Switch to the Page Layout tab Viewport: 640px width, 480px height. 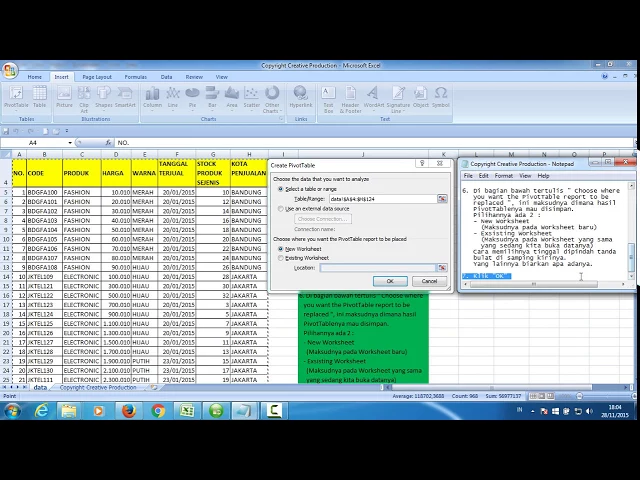pos(97,77)
